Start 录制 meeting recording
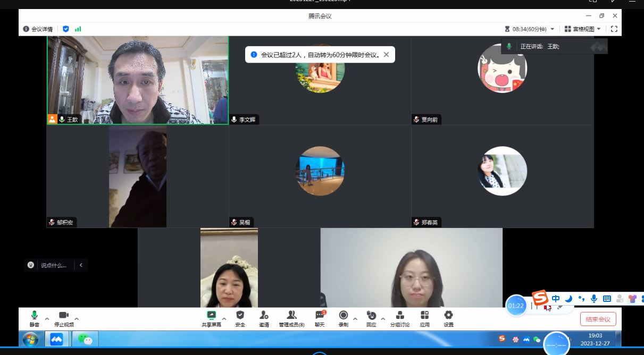 point(344,318)
